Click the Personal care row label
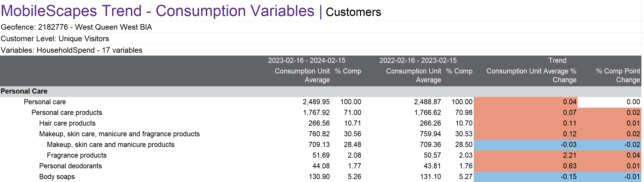 point(45,102)
